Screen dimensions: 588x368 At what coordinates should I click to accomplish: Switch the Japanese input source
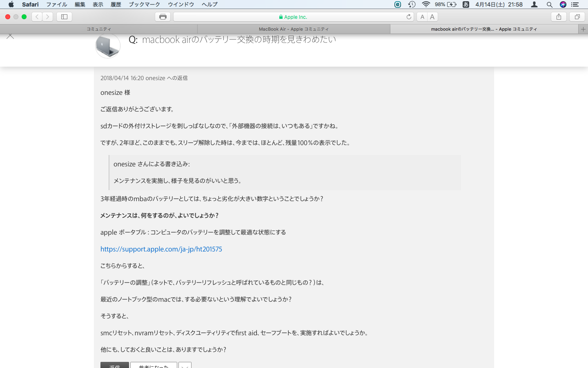[x=466, y=4]
